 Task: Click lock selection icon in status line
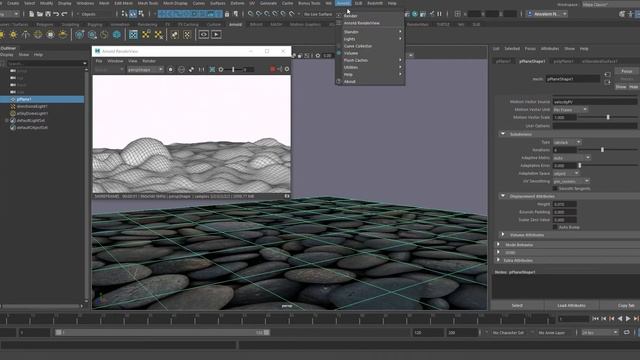click(x=227, y=14)
